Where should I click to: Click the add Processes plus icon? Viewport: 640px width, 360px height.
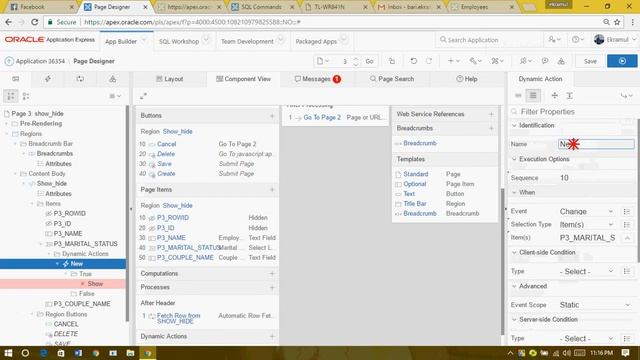pyautogui.click(x=272, y=287)
